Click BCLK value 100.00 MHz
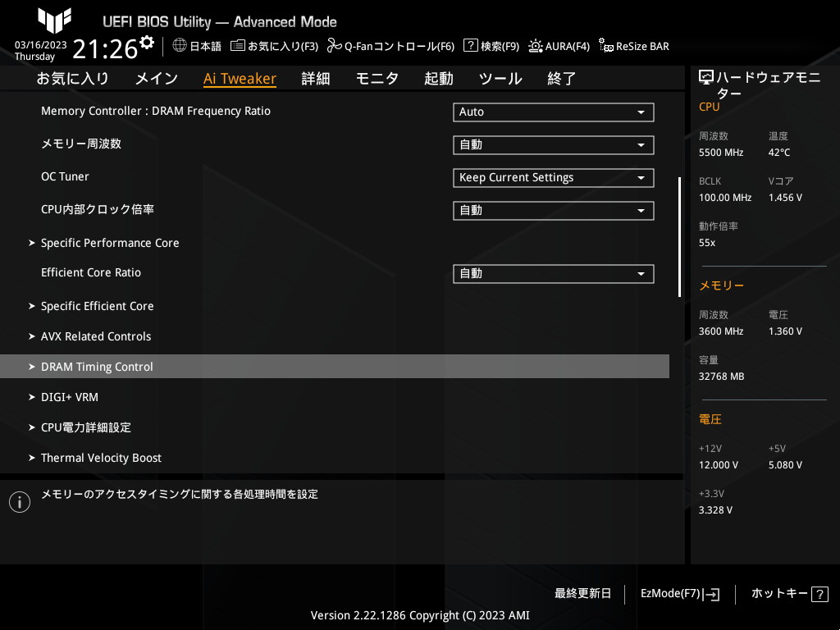The width and height of the screenshot is (840, 630). tap(725, 198)
